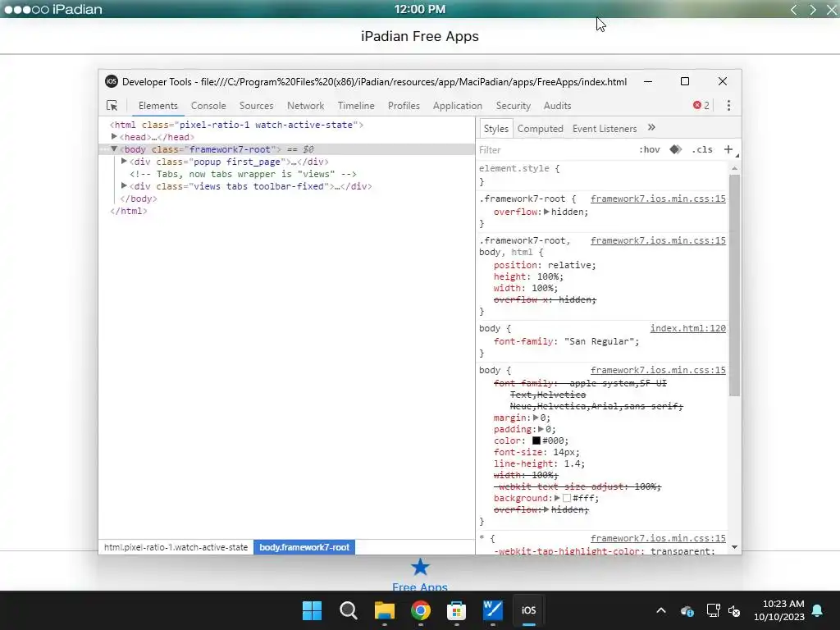Click the white #fff background color swatch
This screenshot has height=630, width=840.
coord(567,498)
